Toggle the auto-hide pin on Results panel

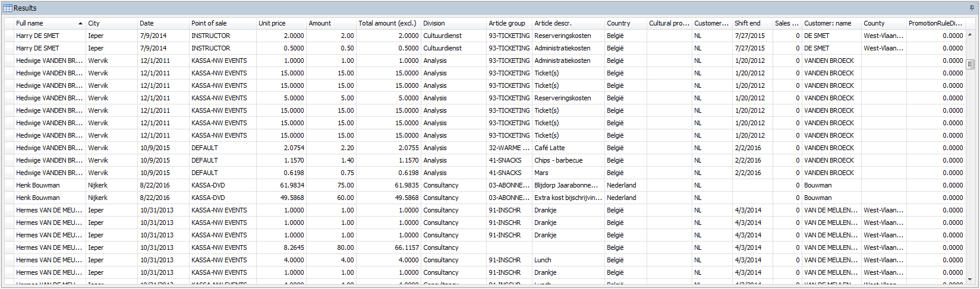click(x=972, y=8)
